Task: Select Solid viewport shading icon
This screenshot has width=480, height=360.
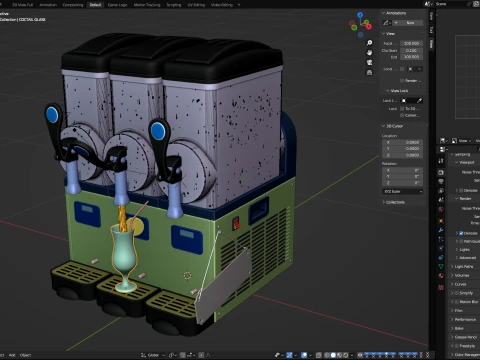Action: pos(333,355)
